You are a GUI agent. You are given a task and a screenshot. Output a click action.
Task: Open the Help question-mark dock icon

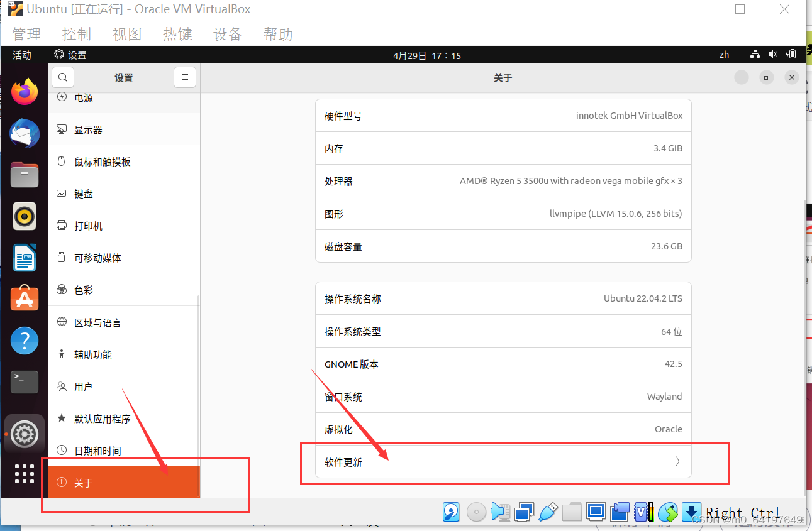click(25, 341)
